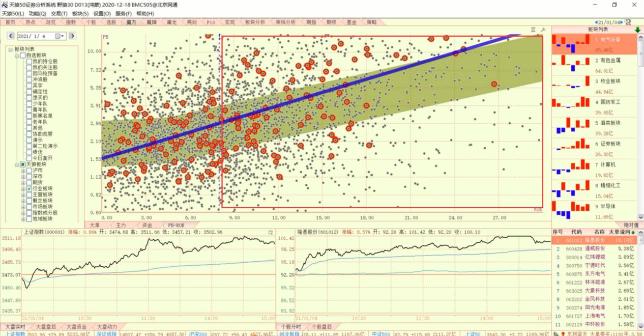Collapse the 板块列表 tree root
The image size is (644, 336).
11,49
